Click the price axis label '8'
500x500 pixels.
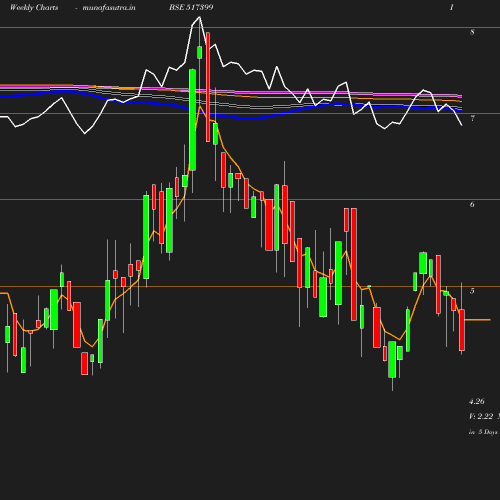coord(472,32)
